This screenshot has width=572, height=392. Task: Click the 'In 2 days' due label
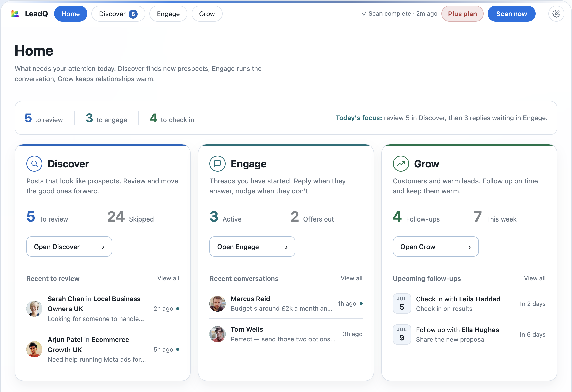coord(533,304)
